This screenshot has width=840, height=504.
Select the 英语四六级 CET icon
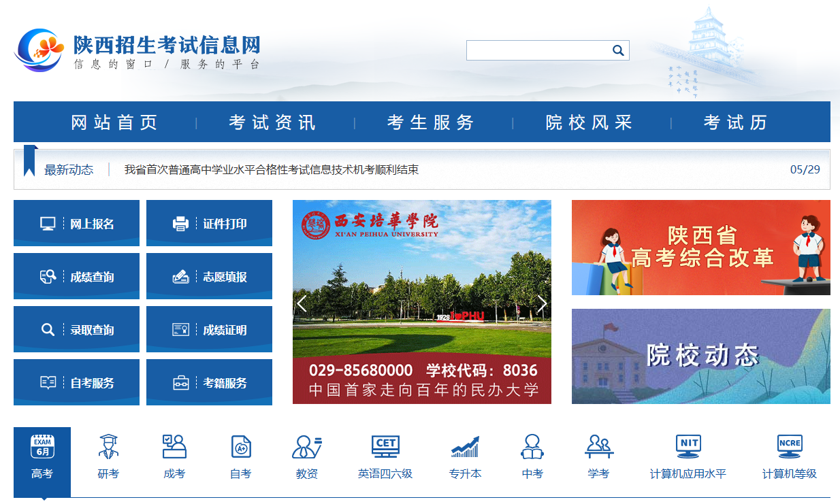click(x=385, y=447)
